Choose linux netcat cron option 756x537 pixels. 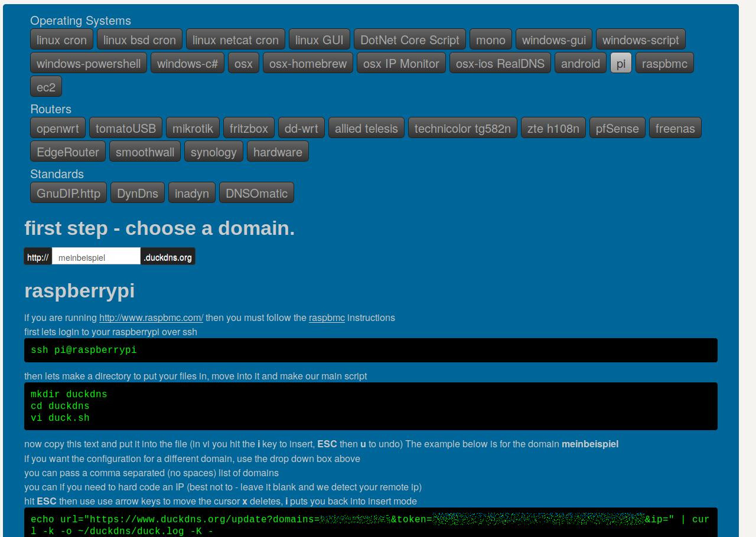pos(236,40)
